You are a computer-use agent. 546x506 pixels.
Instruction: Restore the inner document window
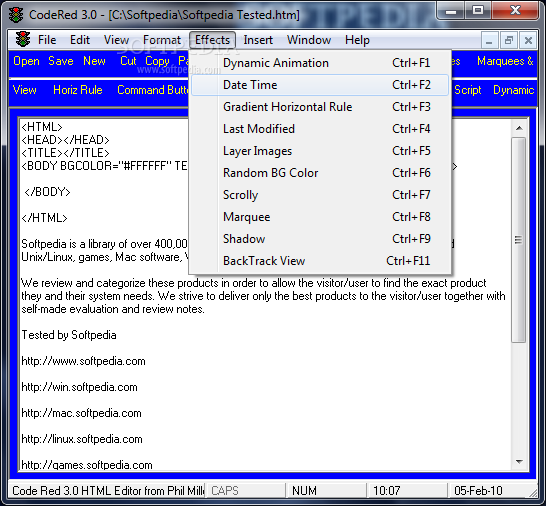pyautogui.click(x=508, y=41)
